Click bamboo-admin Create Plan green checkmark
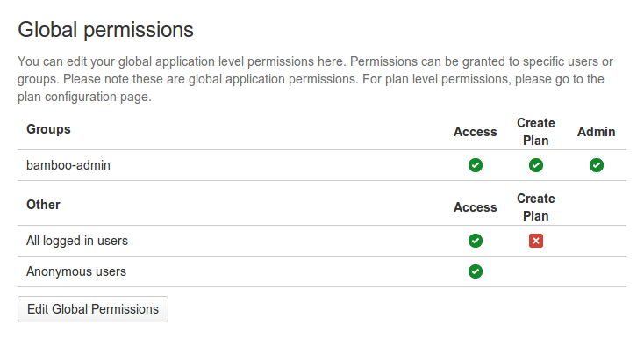This screenshot has width=644, height=340. (x=535, y=165)
